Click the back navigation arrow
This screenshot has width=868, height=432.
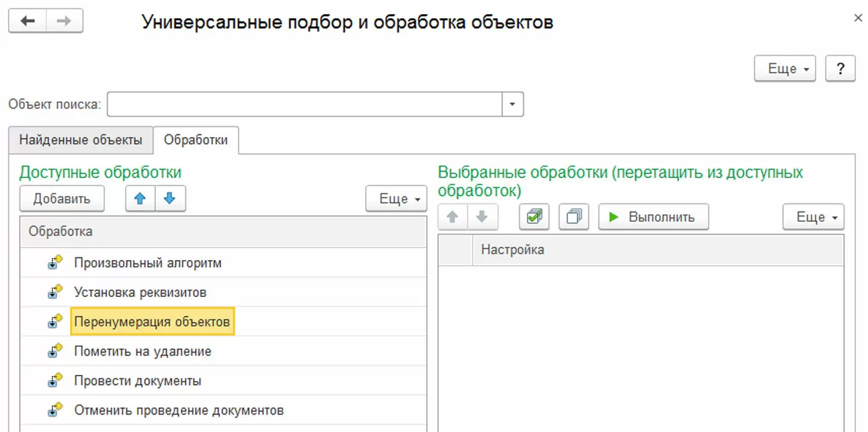tap(28, 21)
